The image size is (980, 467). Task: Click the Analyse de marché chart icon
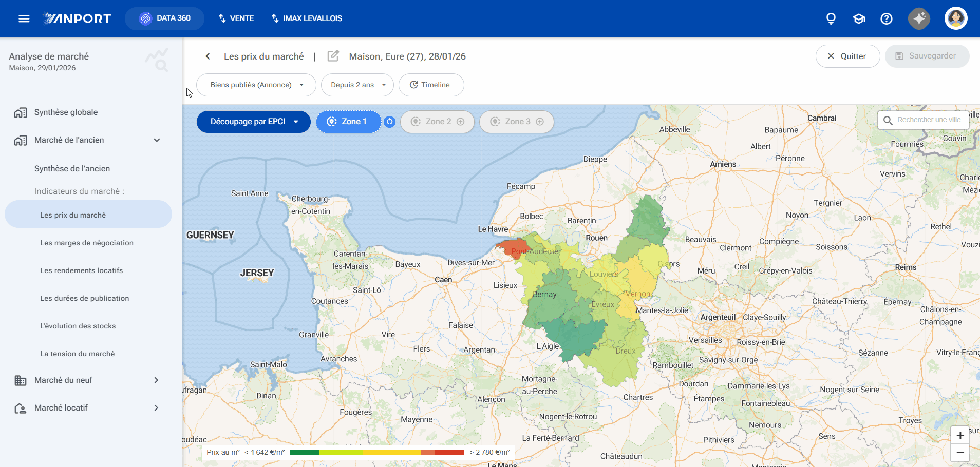(157, 60)
